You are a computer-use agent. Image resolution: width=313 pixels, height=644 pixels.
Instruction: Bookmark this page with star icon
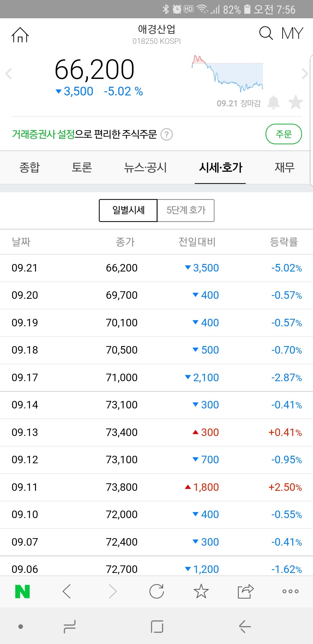[x=201, y=592]
